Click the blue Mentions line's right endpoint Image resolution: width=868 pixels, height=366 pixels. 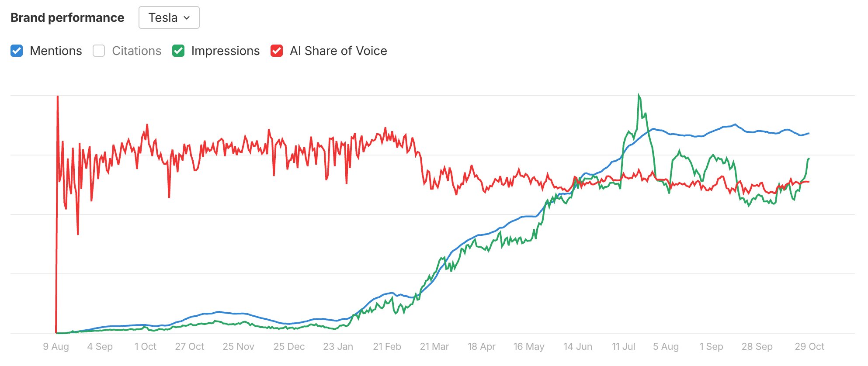[809, 133]
